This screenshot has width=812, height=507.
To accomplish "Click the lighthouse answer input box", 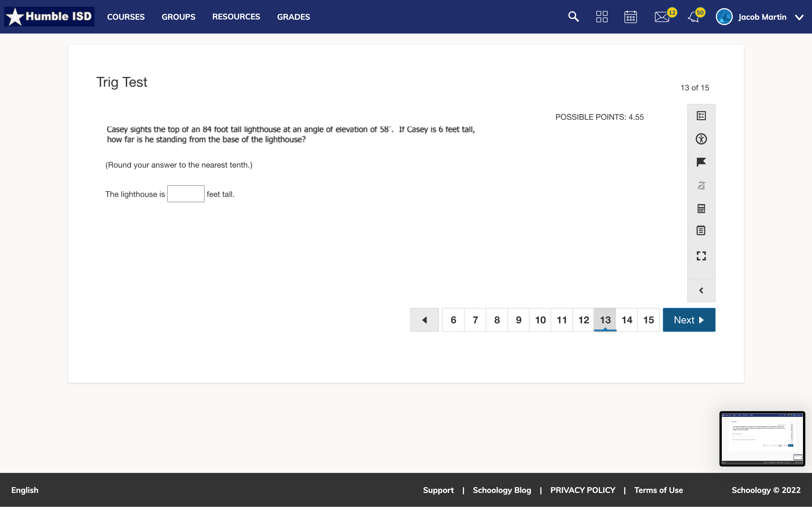I will (186, 194).
